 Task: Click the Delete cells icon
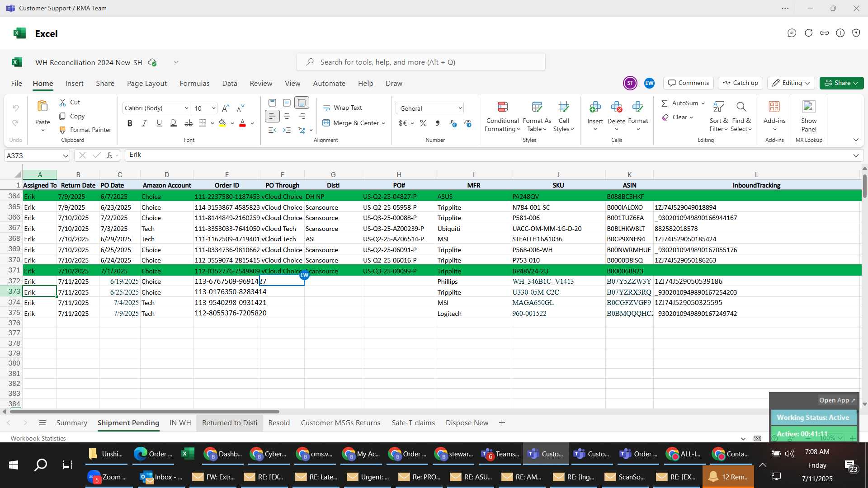coord(616,107)
